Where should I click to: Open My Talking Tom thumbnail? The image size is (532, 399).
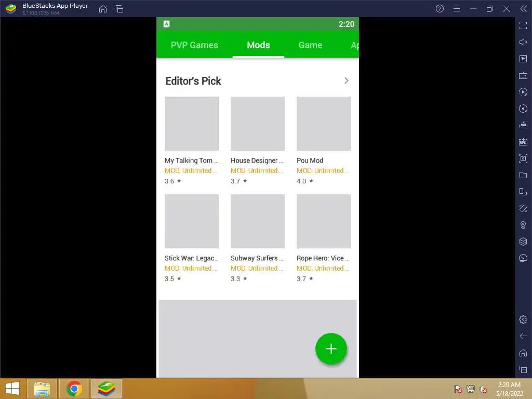tap(192, 124)
